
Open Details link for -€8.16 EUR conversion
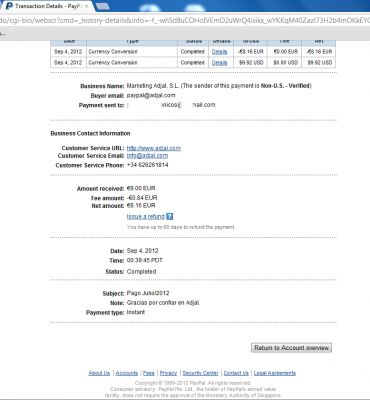(x=219, y=52)
